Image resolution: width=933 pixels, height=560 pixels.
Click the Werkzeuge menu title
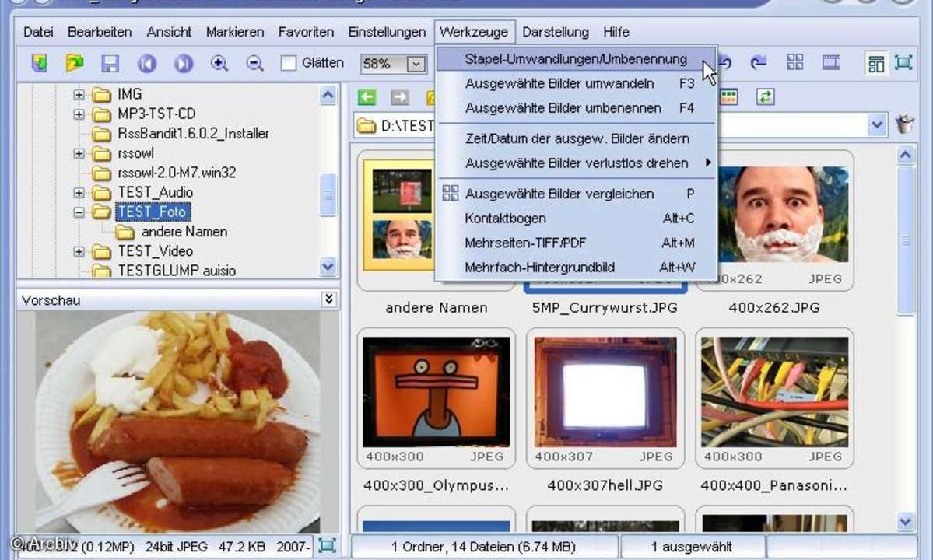[474, 32]
